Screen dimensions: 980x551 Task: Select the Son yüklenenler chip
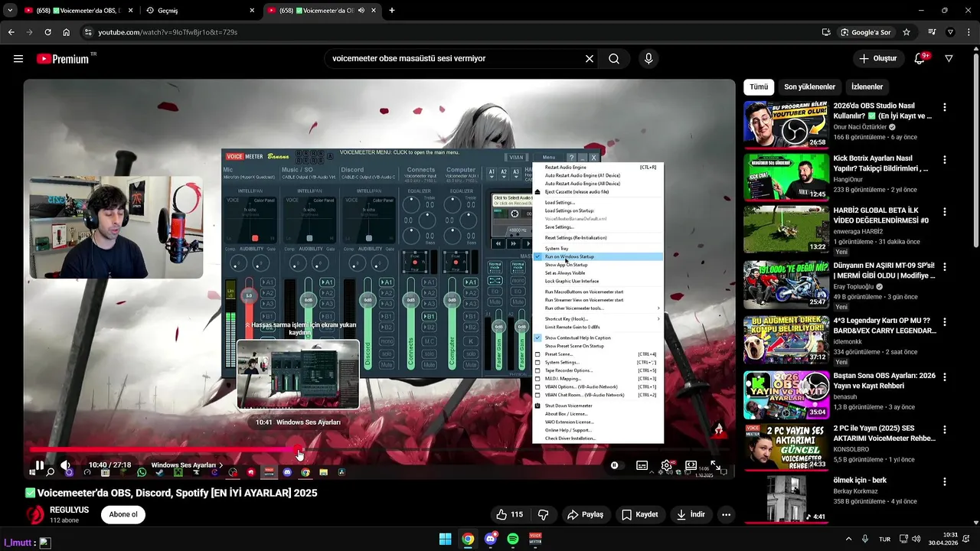pyautogui.click(x=809, y=86)
